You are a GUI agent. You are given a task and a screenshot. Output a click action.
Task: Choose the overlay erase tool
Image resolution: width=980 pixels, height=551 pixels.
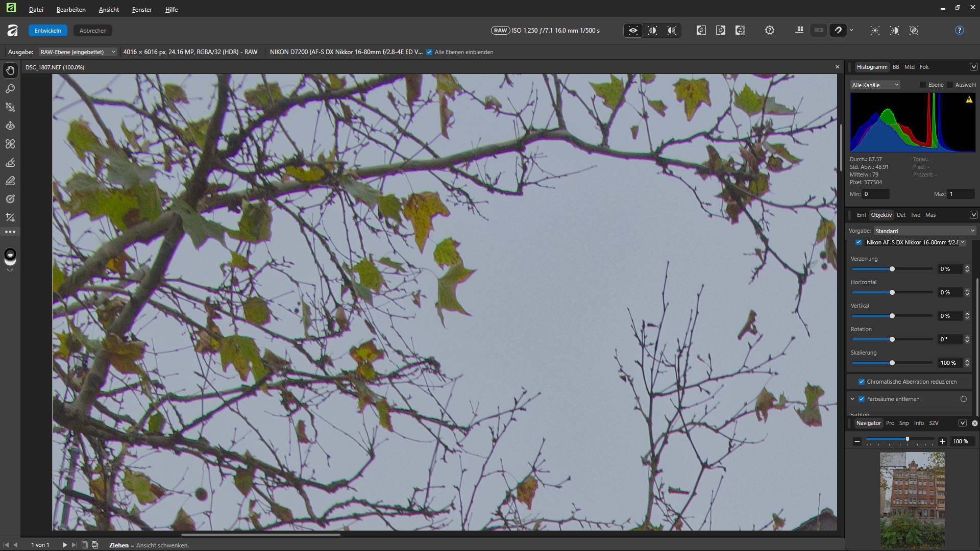coord(10,181)
